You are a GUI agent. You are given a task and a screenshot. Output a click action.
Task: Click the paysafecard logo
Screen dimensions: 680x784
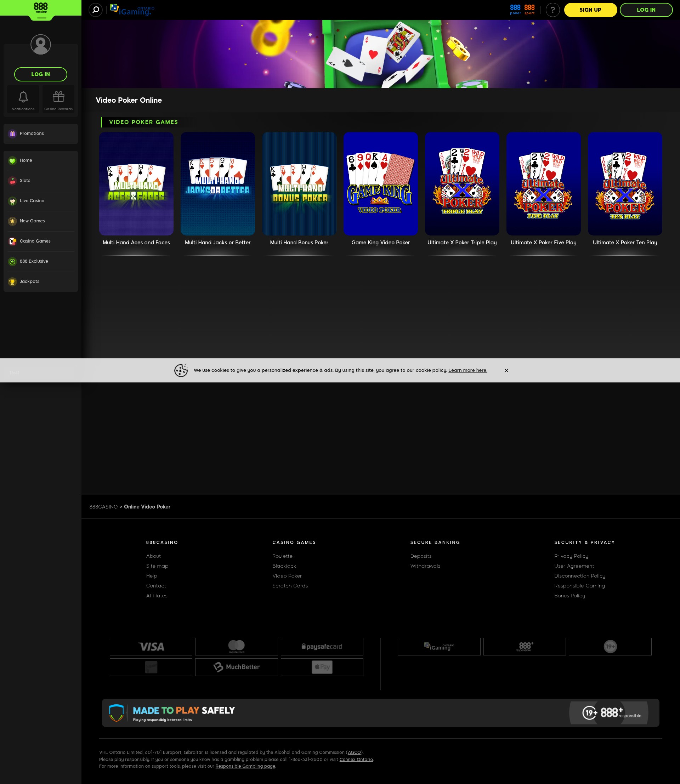point(322,647)
